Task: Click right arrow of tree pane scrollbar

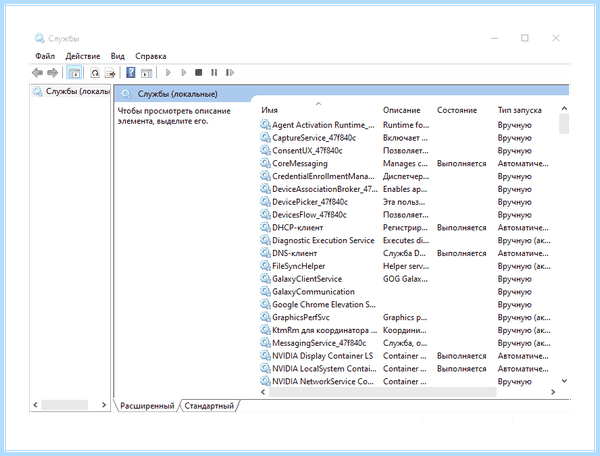Action: click(104, 404)
